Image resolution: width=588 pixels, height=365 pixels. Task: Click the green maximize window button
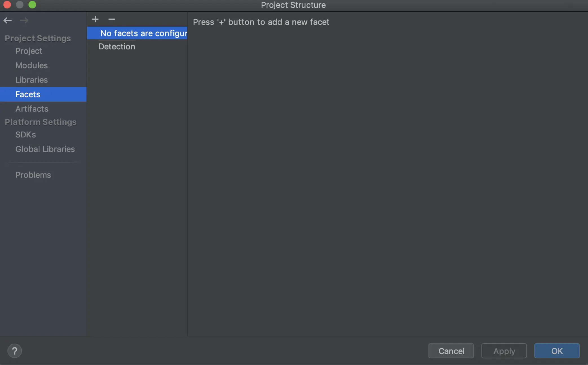click(x=32, y=5)
